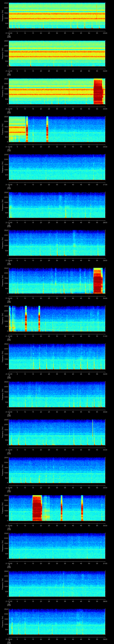The height and width of the screenshot is (644, 114).
Task: Select the 21:25:00 start time label
Action: pos(9,147)
